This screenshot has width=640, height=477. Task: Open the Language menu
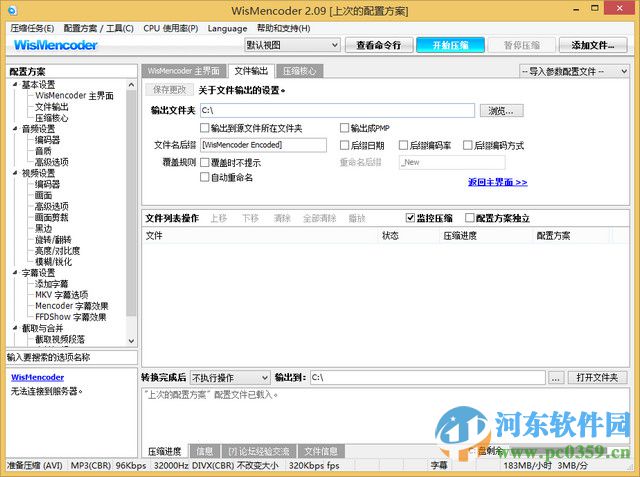[227, 28]
